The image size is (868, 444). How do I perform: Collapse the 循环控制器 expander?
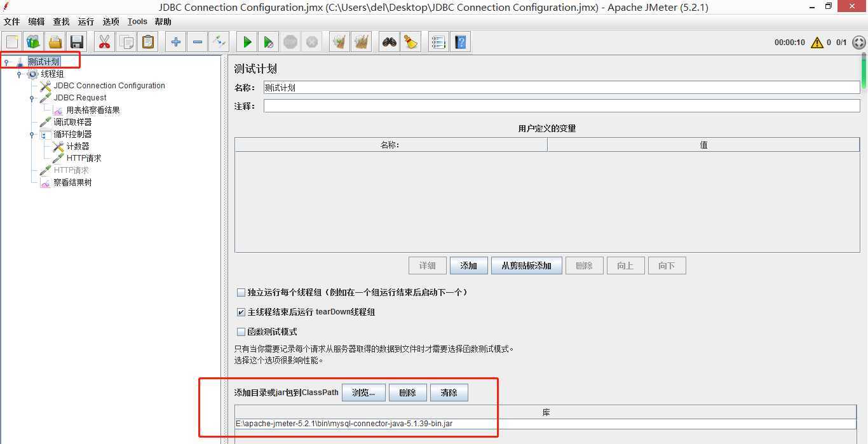coord(32,135)
